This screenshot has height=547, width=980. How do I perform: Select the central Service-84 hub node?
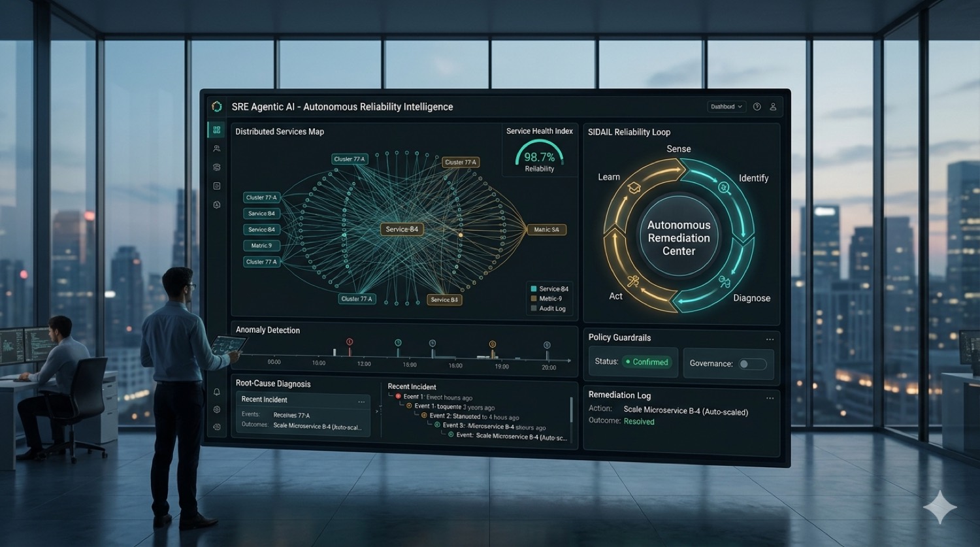point(402,229)
